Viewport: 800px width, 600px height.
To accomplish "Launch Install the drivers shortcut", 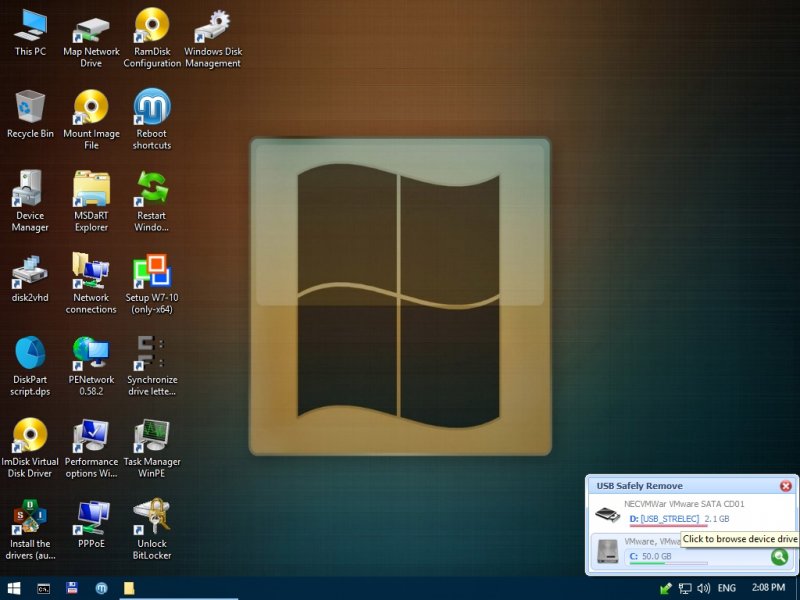I will (30, 530).
